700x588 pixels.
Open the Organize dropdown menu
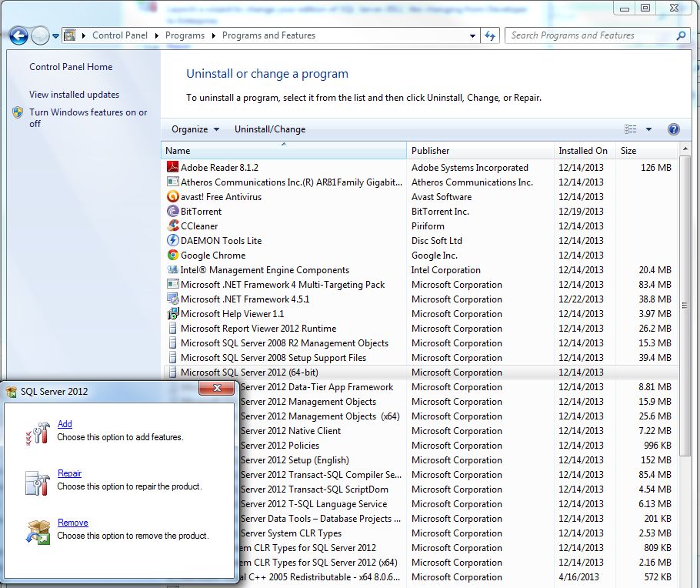[195, 129]
